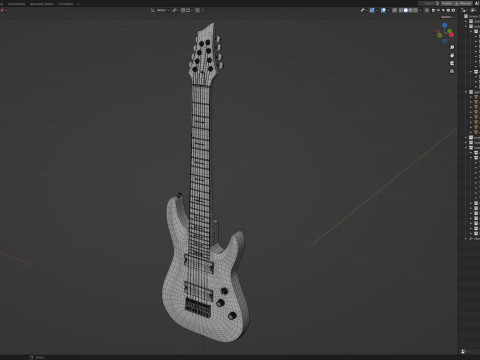The image size is (480, 360).
Task: Open the transform orientation dropdown in viewport header
Action: click(160, 10)
